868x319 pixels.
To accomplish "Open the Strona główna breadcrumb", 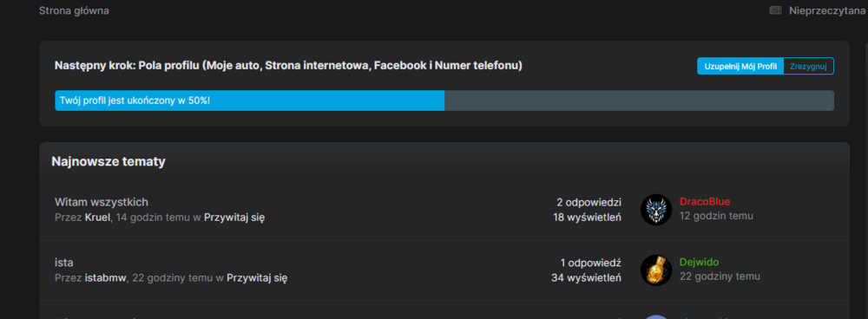I will click(74, 10).
